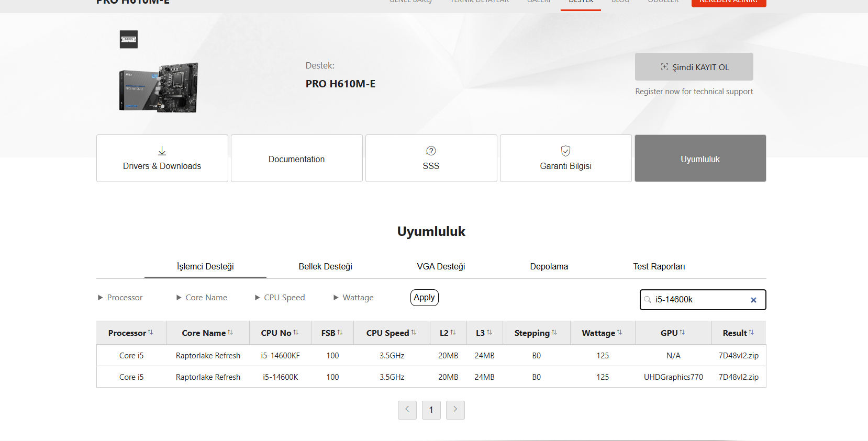Click the Apply filter button

click(x=425, y=298)
